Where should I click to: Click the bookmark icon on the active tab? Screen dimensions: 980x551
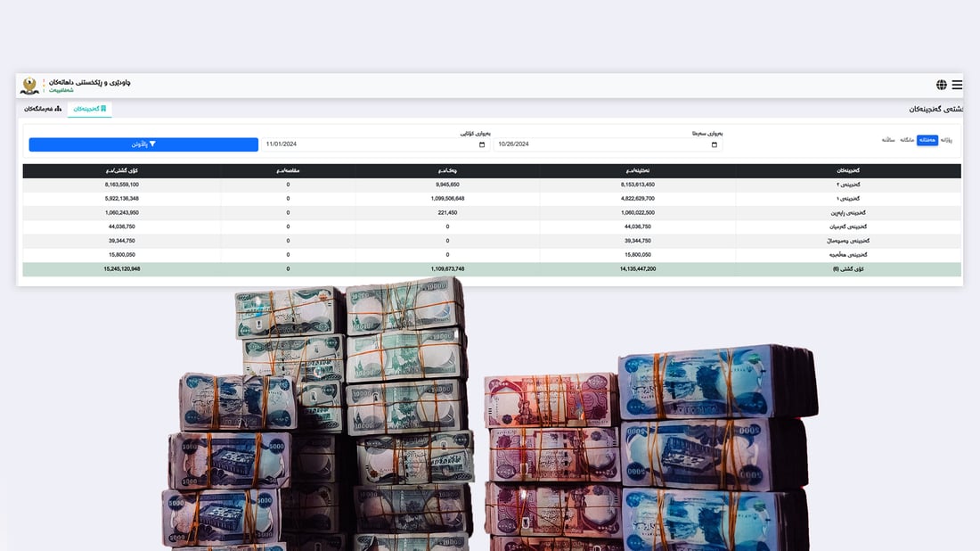(103, 109)
